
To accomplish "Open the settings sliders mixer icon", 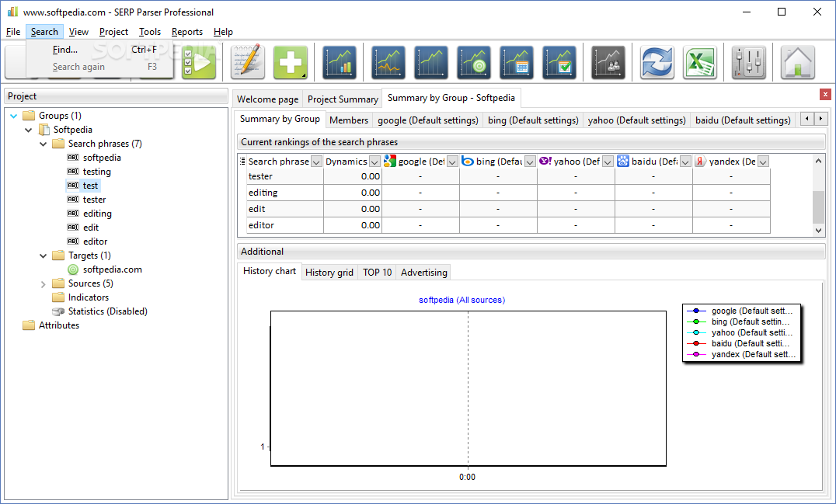I will (x=748, y=62).
